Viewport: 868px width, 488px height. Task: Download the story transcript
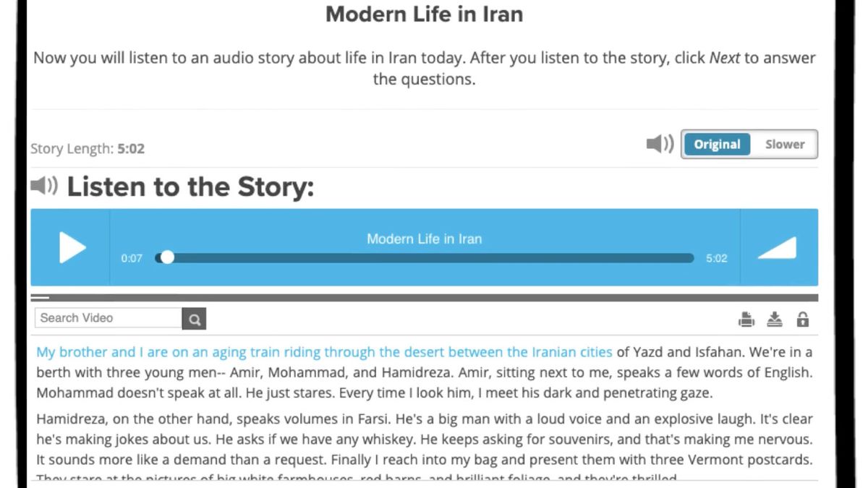click(x=774, y=318)
